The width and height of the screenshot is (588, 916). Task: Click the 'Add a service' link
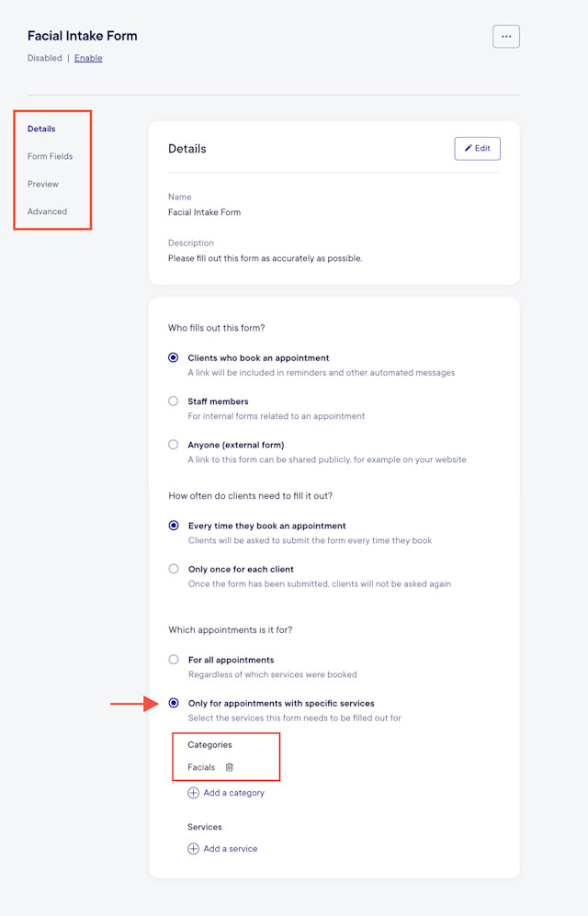228,849
